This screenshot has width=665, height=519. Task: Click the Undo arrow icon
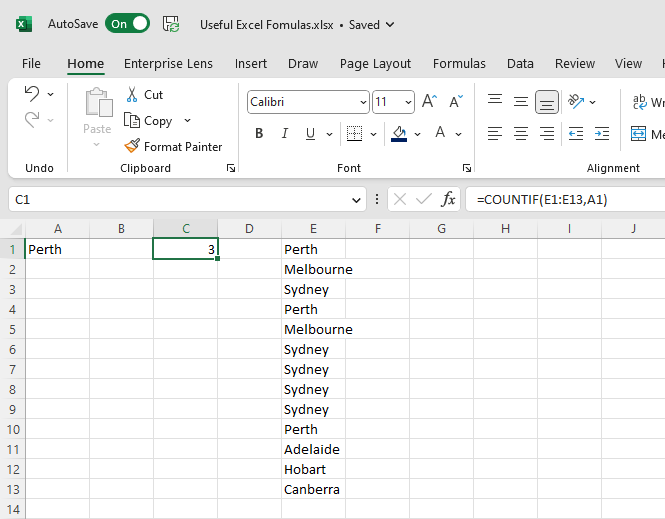click(x=32, y=94)
